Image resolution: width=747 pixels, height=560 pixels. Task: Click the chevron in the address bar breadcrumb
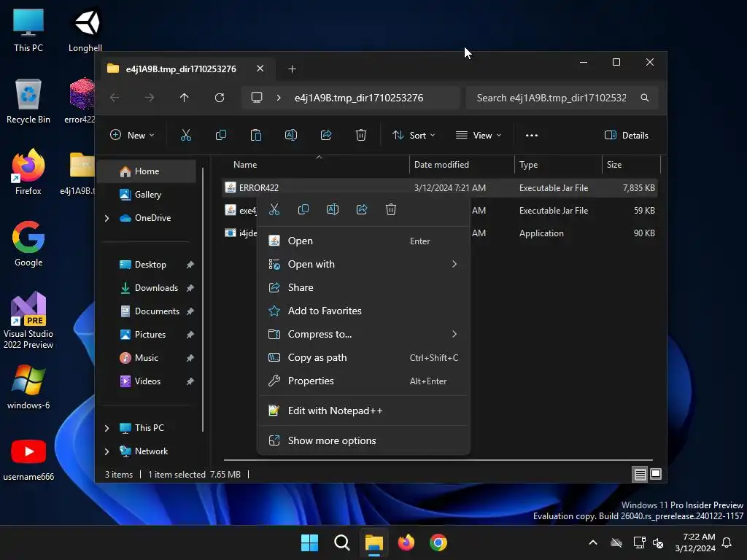click(x=279, y=98)
